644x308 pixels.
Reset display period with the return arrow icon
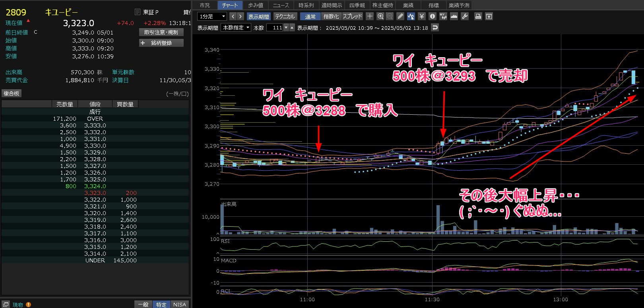(x=435, y=28)
